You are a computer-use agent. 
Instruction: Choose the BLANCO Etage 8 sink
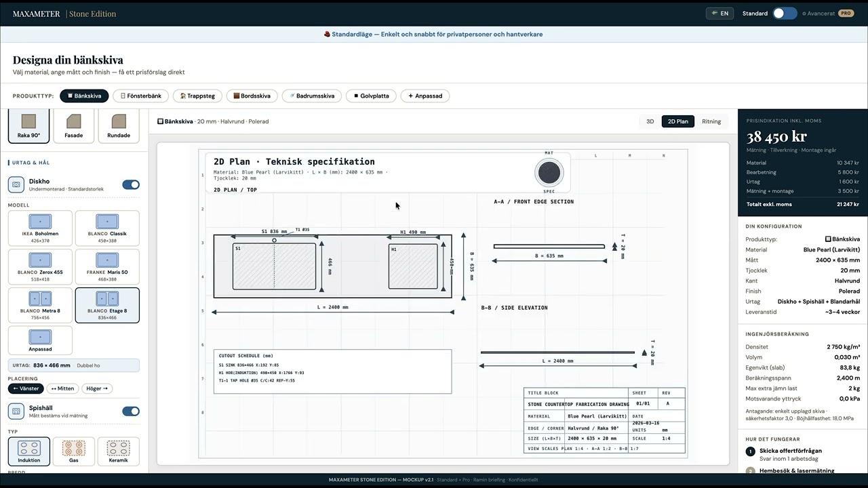tap(107, 304)
